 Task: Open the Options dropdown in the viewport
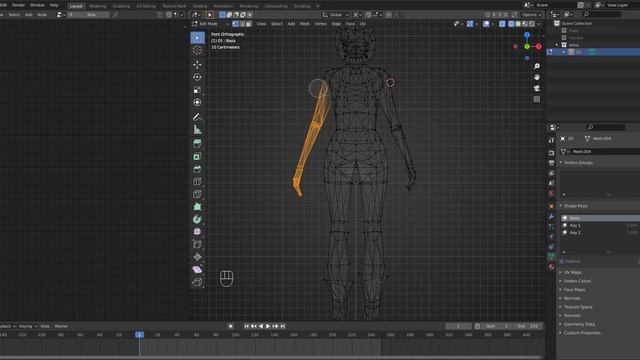[x=531, y=15]
